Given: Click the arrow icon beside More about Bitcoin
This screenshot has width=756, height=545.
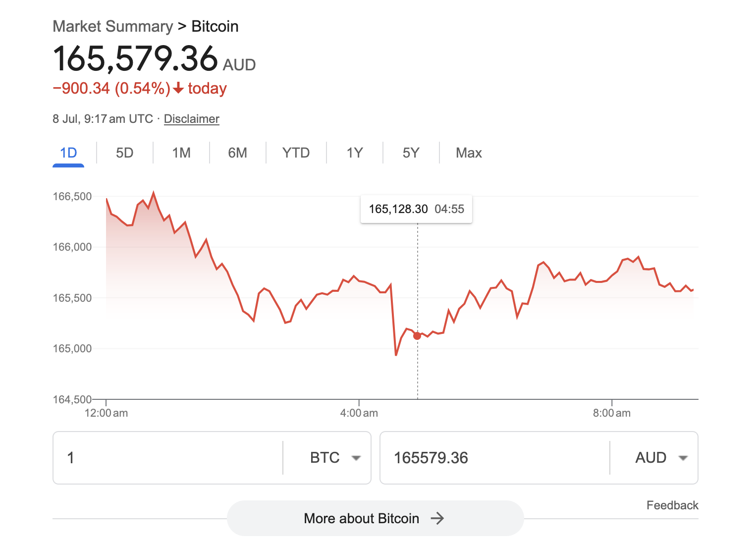Looking at the screenshot, I should [437, 518].
